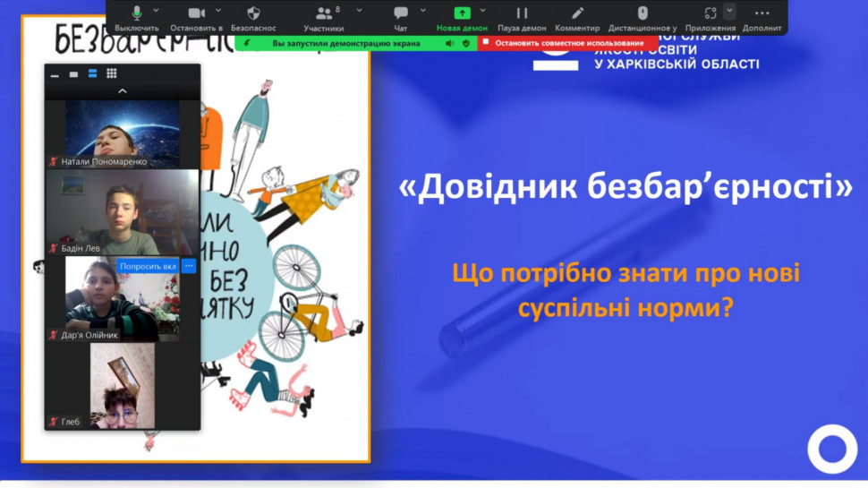Select Бадін Лев video tile
868x488 pixels.
[x=123, y=213]
